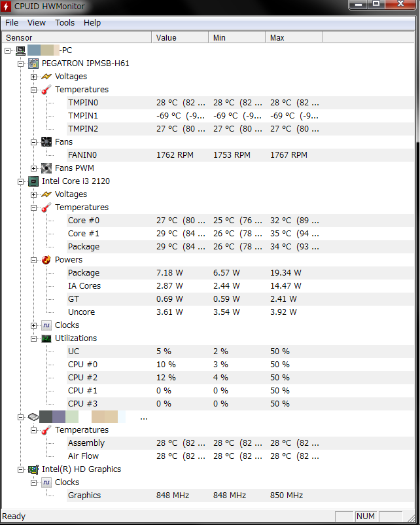The height and width of the screenshot is (525, 420).
Task: Open the View menu
Action: (37, 22)
